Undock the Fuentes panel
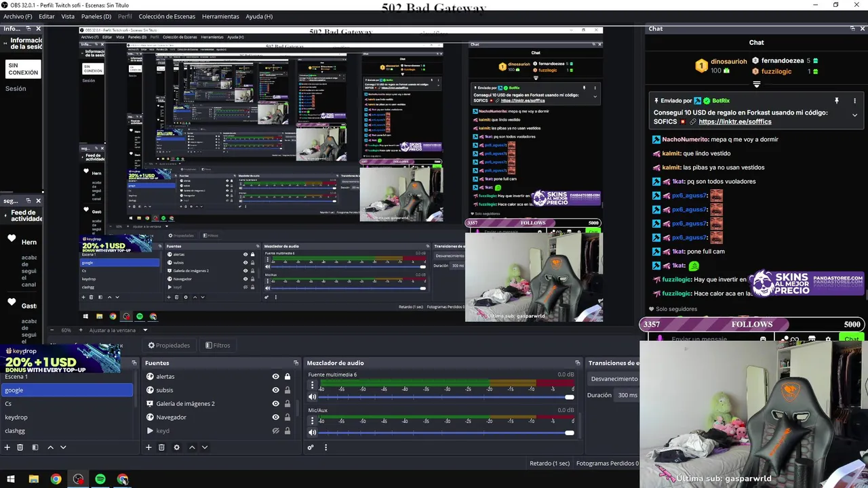Viewport: 868px width, 488px height. pyautogui.click(x=296, y=363)
